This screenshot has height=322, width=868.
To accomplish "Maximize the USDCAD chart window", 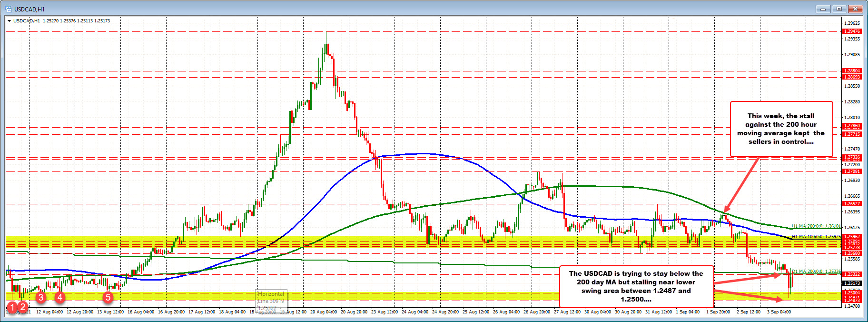I will coord(839,9).
